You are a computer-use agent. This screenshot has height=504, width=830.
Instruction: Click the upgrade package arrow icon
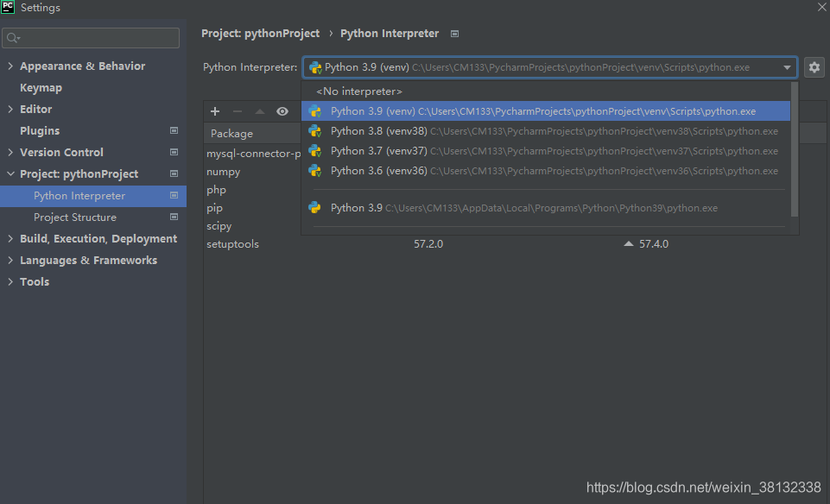click(x=259, y=111)
